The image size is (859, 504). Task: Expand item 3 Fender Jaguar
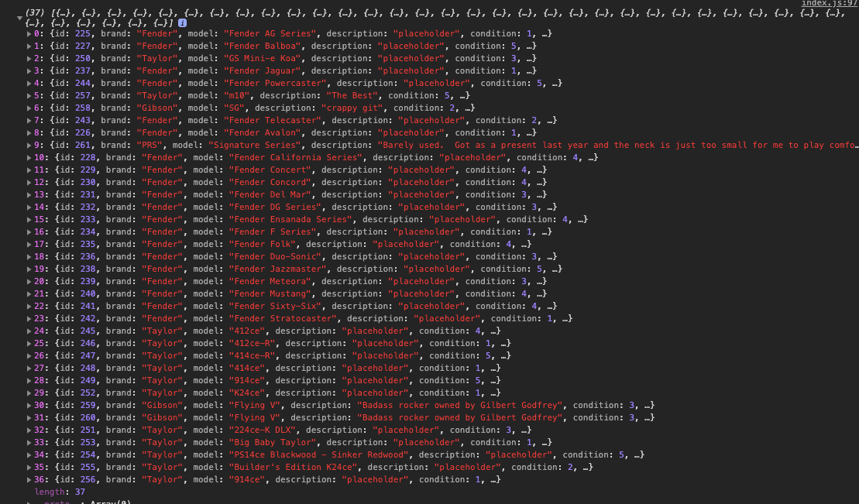coord(29,71)
